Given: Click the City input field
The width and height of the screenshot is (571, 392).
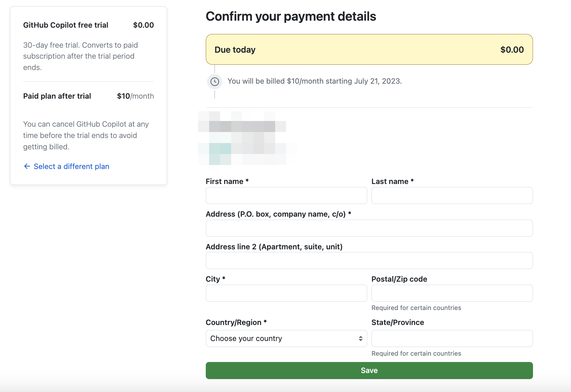Looking at the screenshot, I should click(x=286, y=293).
